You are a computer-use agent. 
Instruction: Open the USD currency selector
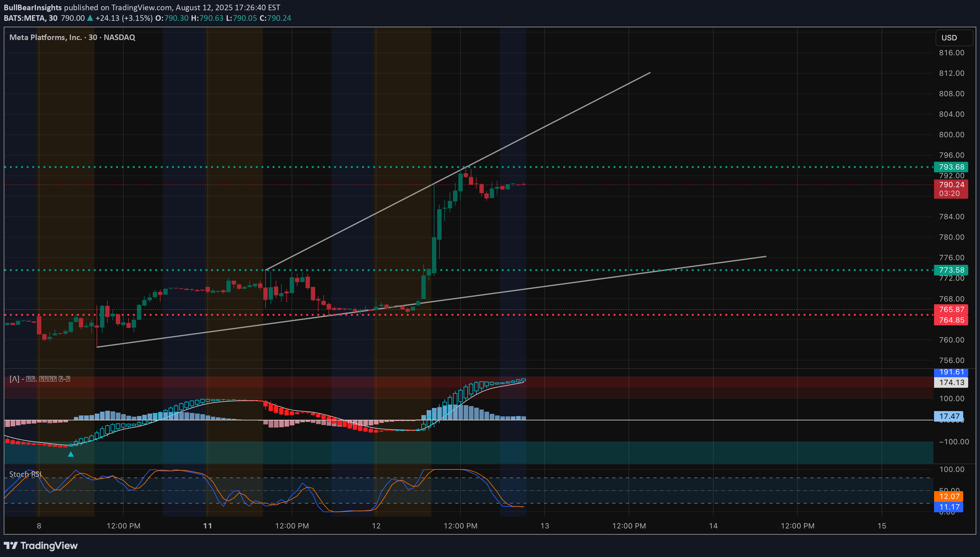click(x=954, y=38)
